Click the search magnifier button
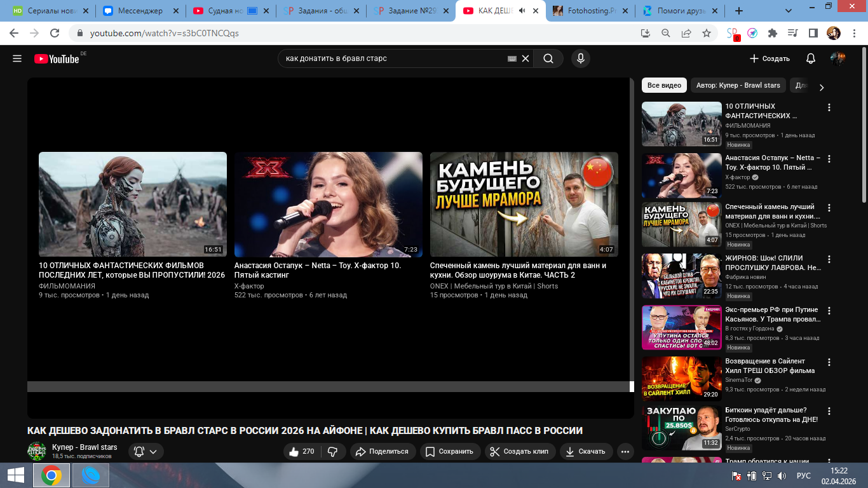This screenshot has height=488, width=868. coord(548,58)
